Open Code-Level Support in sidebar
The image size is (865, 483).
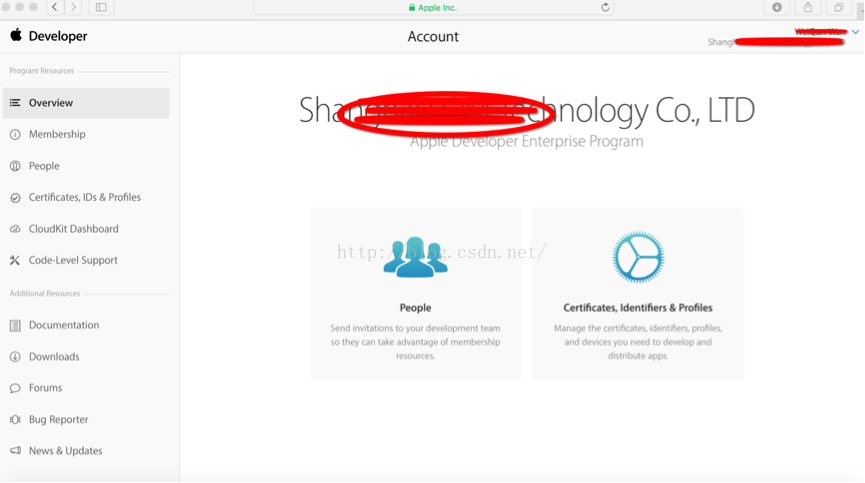[x=73, y=260]
